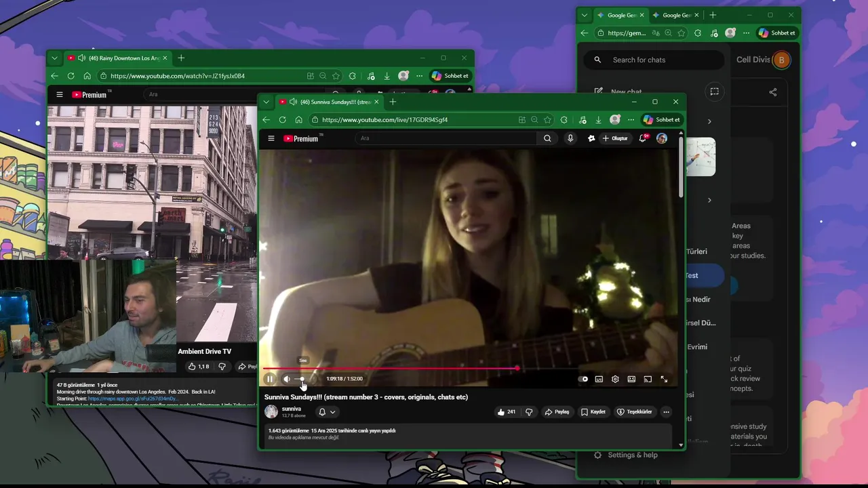
Task: Open extensions in the Sunniva browser window
Action: click(x=564, y=120)
